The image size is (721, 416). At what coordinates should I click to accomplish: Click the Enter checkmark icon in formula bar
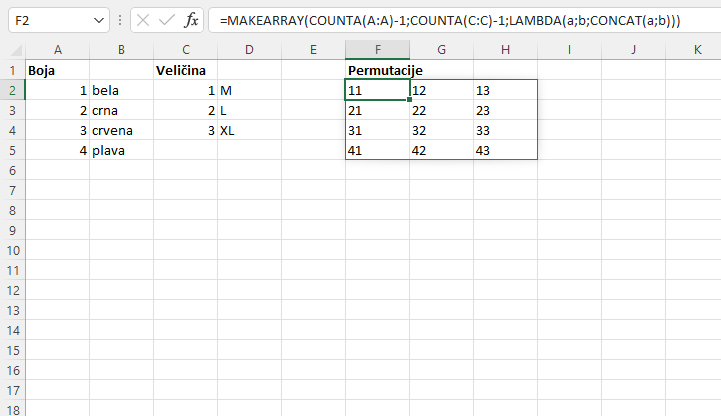point(167,20)
